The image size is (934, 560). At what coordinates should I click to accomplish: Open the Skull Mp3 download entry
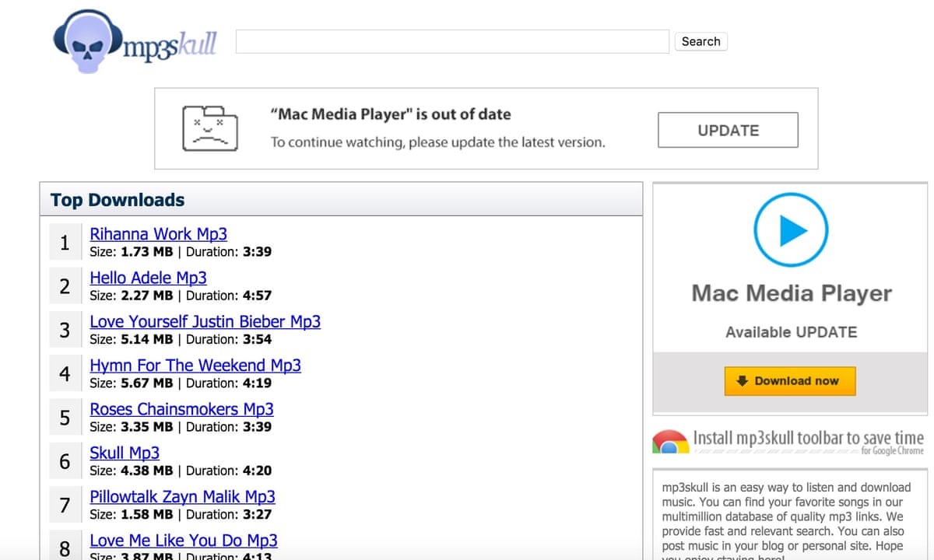point(125,453)
